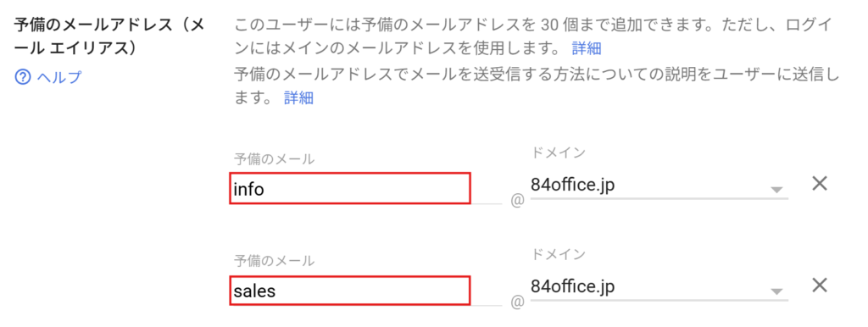Remove the sales alias with X icon
Screen dimensions: 868x327
pos(820,285)
